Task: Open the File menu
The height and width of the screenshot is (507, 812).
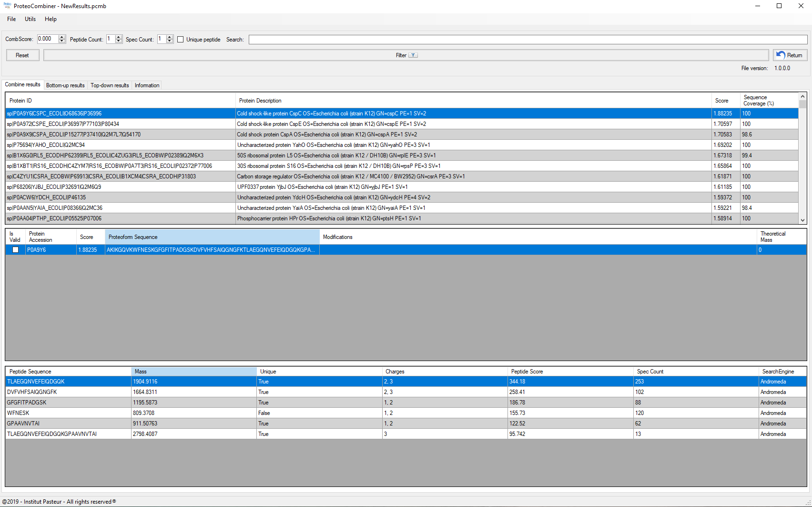Action: tap(11, 19)
